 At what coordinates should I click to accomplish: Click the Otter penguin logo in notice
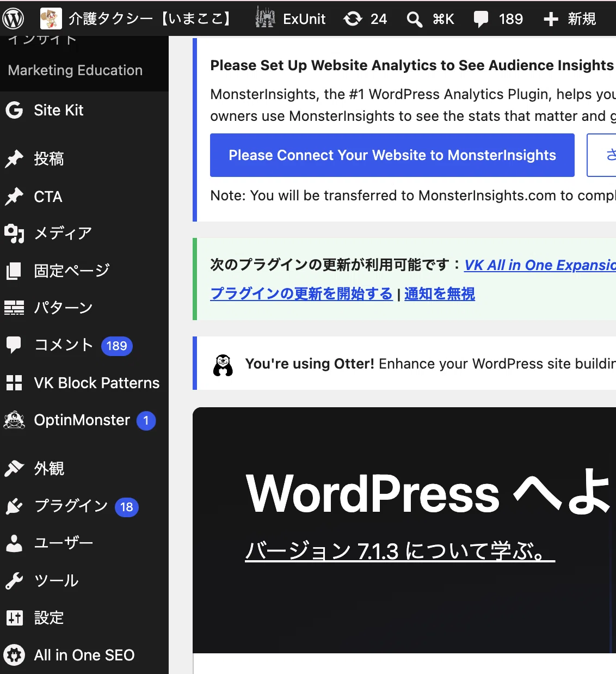[223, 364]
